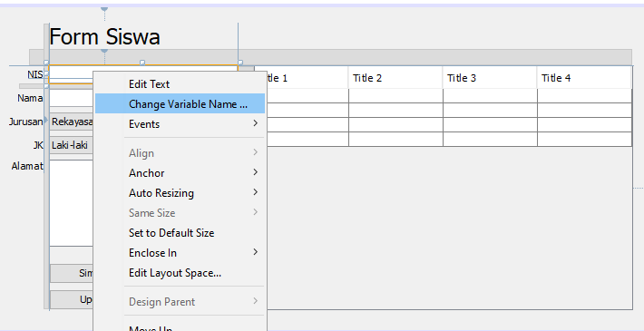The image size is (644, 331).
Task: Open the Jurusan combo box
Action: 71,122
